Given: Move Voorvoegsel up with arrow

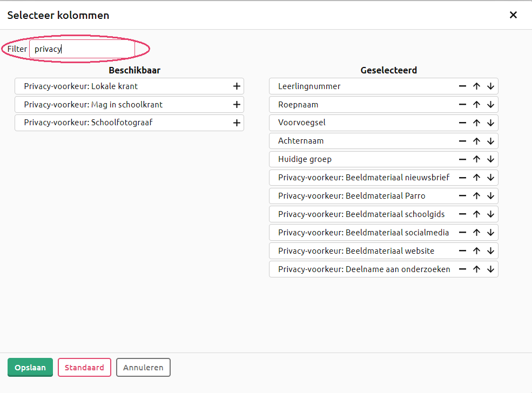Looking at the screenshot, I should (x=476, y=123).
